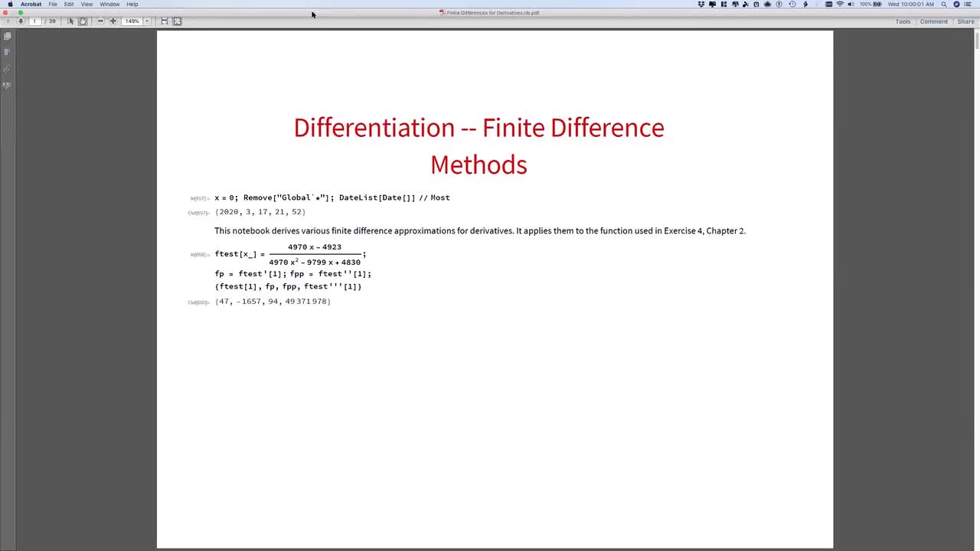Open the zoom percentage dropdown arrow
This screenshot has height=551, width=980.
(x=147, y=21)
